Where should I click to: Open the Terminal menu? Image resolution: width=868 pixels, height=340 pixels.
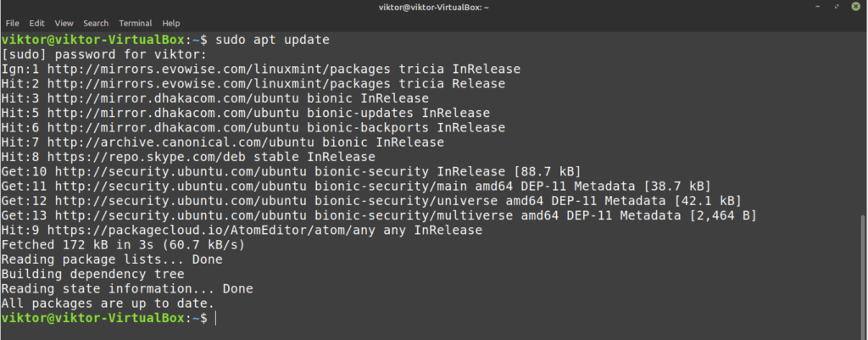click(136, 23)
